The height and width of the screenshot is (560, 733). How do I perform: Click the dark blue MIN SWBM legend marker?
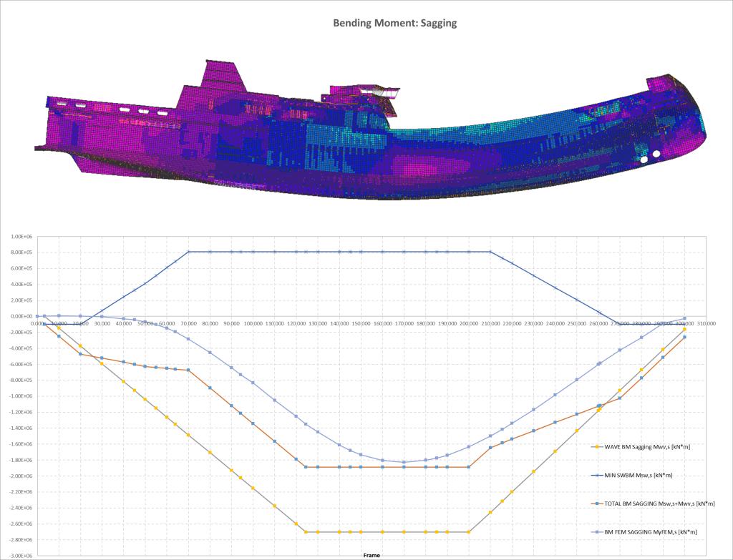point(597,476)
